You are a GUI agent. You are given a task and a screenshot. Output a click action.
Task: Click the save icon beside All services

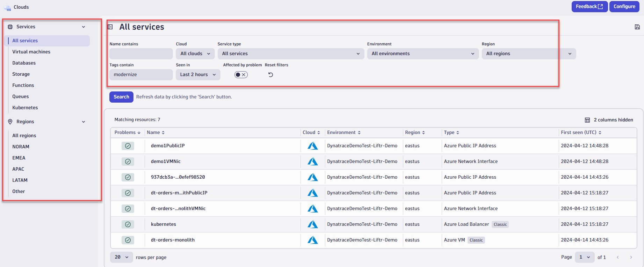[637, 27]
